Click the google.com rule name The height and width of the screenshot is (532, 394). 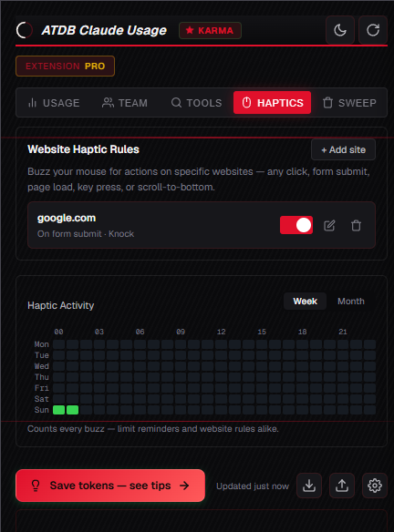click(x=67, y=218)
